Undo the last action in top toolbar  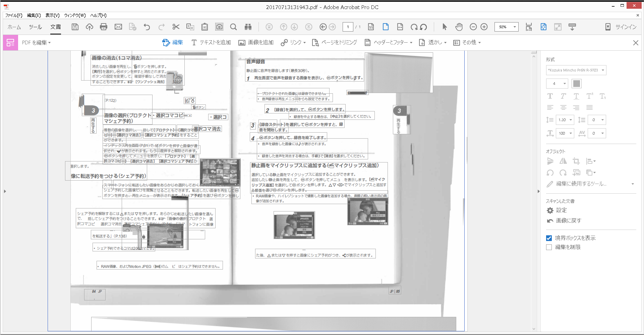click(x=147, y=27)
